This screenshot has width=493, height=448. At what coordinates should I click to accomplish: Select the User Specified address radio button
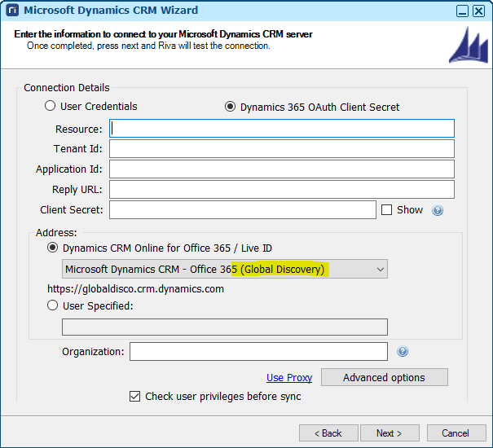click(53, 305)
